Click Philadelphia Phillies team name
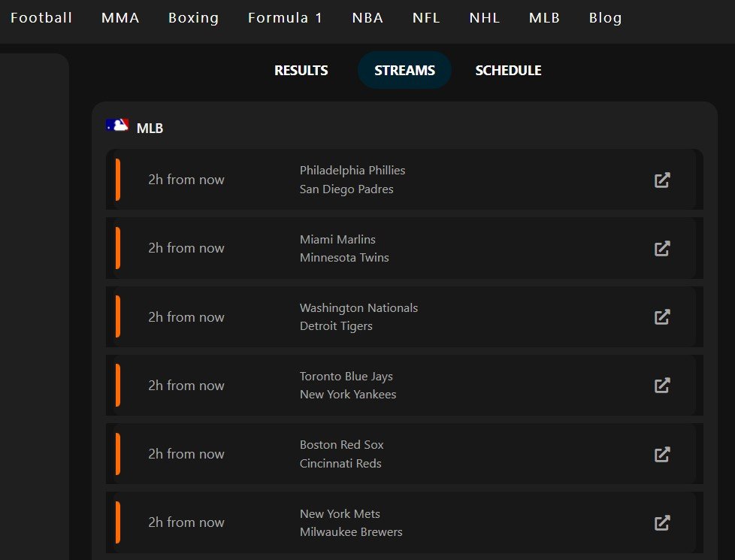This screenshot has width=735, height=560. 352,170
